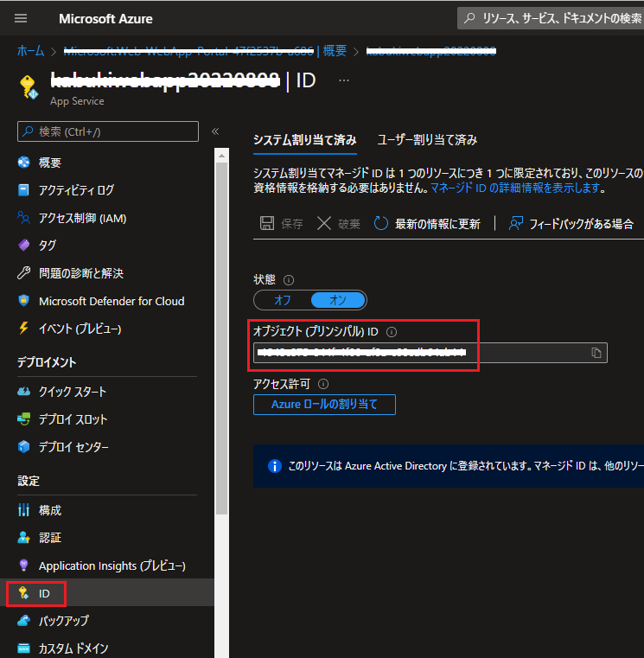
Task: Select the システム割り当て済み tab
Action: (305, 140)
